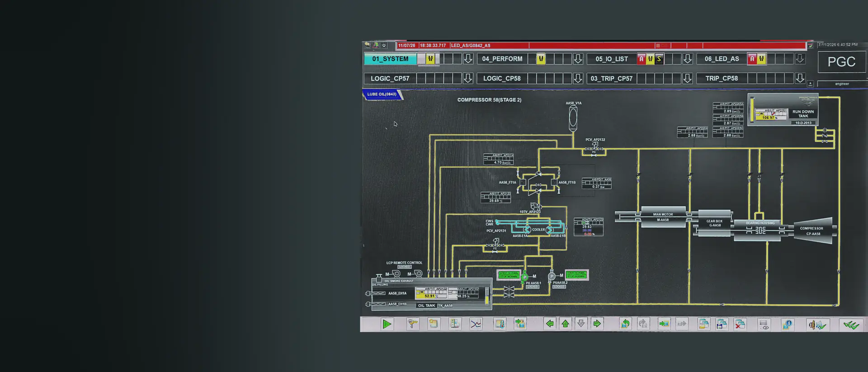Screen dimensions: 868x372
Task: Click the engineer user field
Action: pyautogui.click(x=842, y=84)
